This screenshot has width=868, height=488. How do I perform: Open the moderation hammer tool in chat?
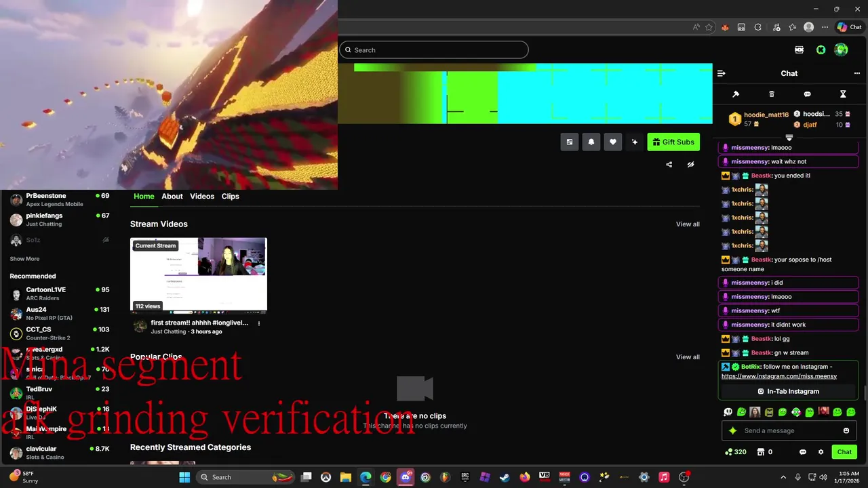[x=736, y=94]
